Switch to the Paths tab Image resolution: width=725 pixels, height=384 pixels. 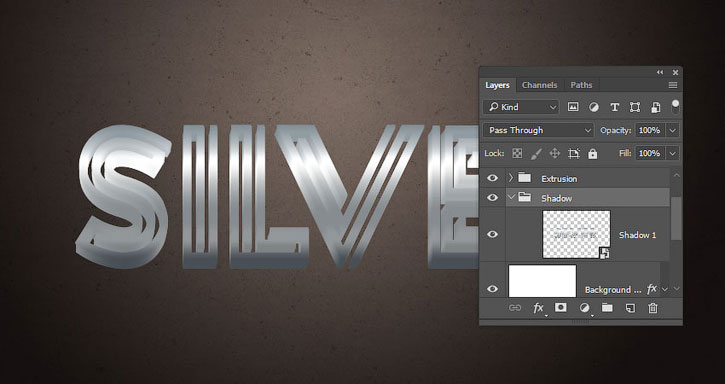pyautogui.click(x=581, y=85)
